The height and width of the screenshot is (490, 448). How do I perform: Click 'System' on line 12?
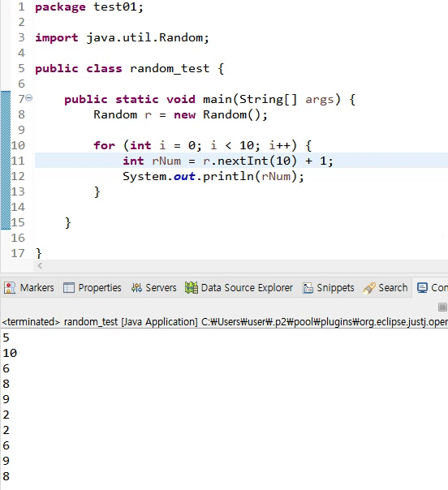(144, 176)
